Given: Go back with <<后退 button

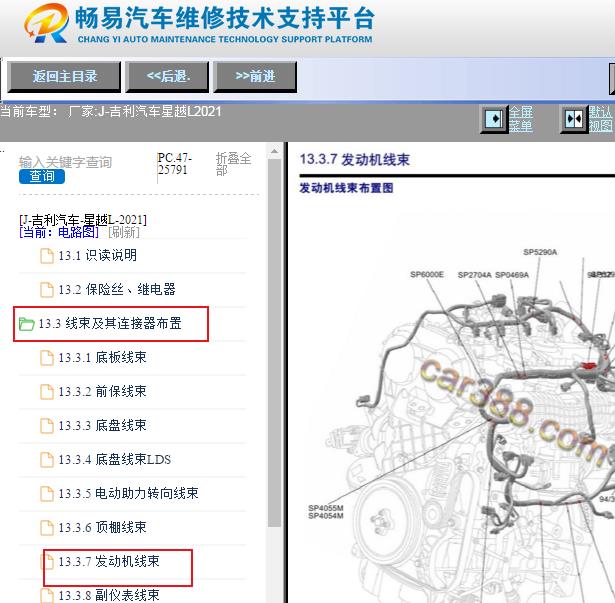Looking at the screenshot, I should tap(167, 77).
